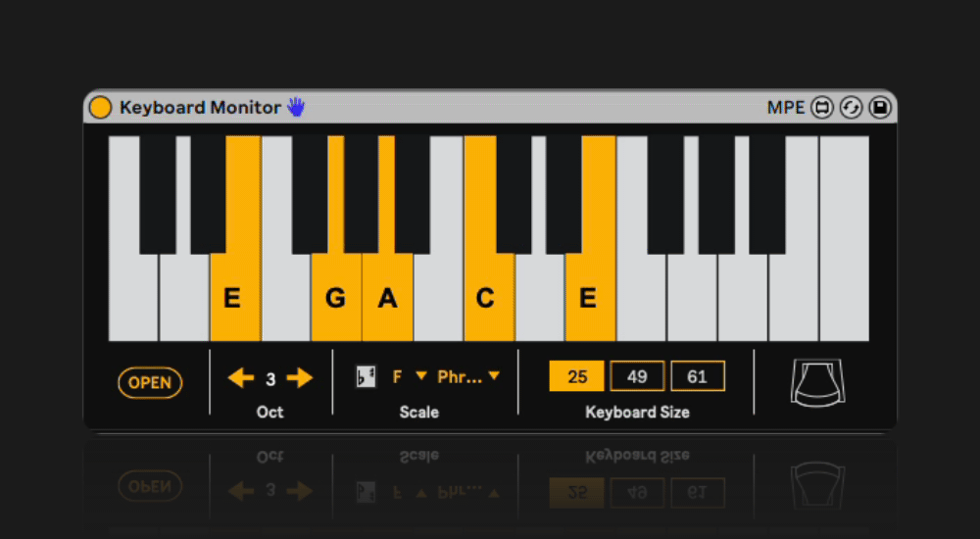Select keyboard size 25
Image resolution: width=980 pixels, height=539 pixels.
(x=577, y=376)
